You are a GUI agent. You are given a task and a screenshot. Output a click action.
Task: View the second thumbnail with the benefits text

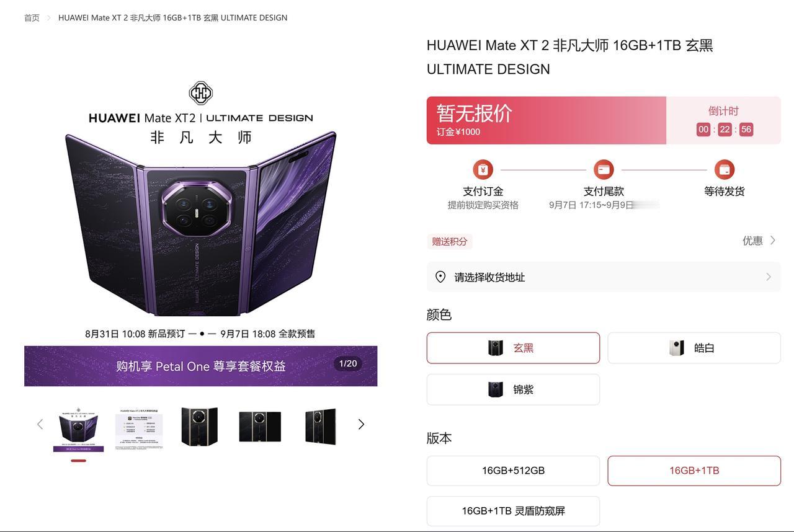click(x=139, y=428)
